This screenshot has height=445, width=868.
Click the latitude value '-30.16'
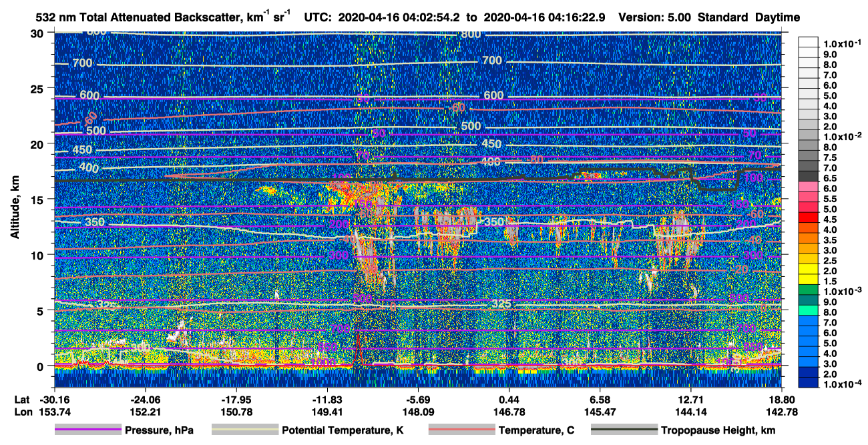click(x=54, y=399)
